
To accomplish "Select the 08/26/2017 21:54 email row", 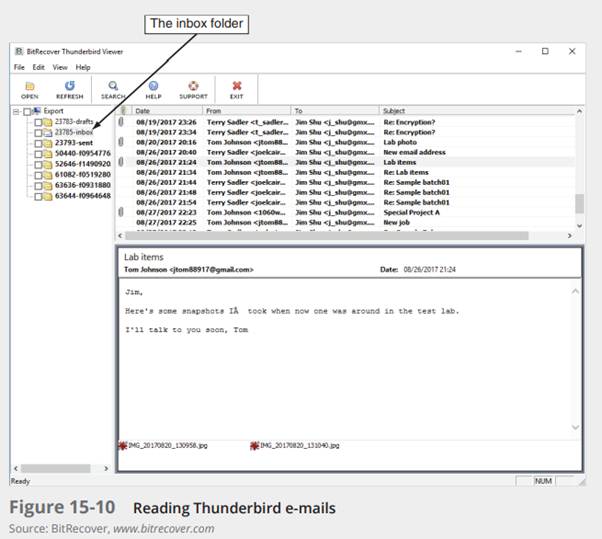I will tap(345, 202).
